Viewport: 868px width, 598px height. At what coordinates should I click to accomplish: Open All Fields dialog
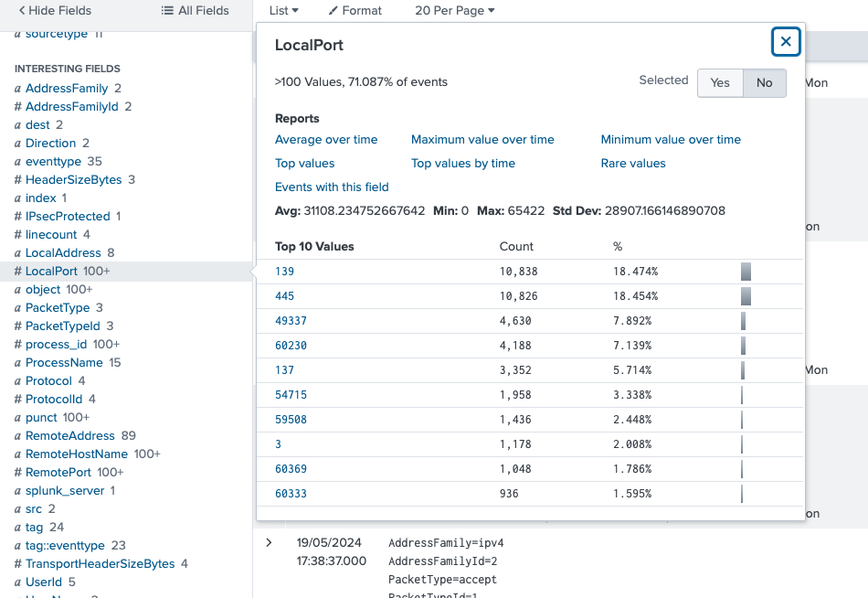click(195, 11)
